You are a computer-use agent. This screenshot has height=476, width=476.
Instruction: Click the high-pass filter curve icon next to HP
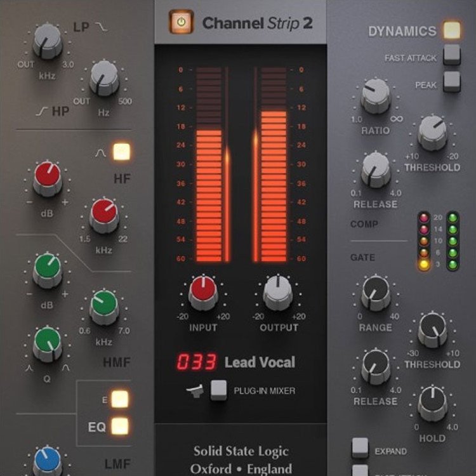point(42,112)
